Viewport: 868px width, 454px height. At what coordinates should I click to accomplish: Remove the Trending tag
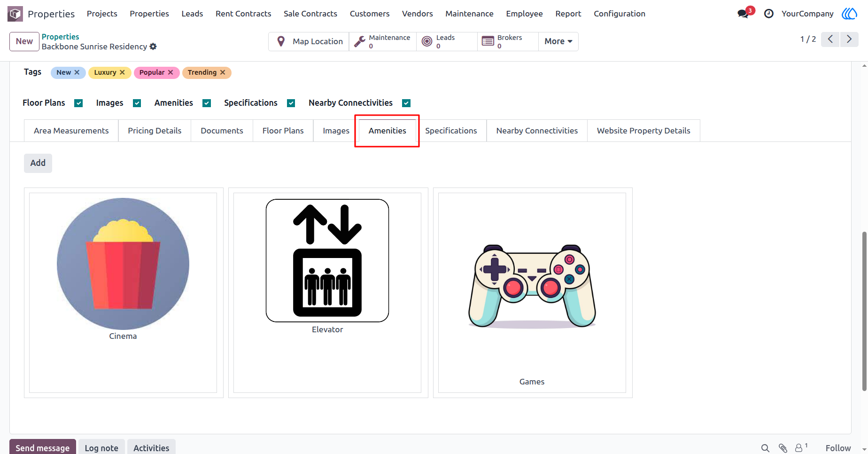pyautogui.click(x=223, y=72)
